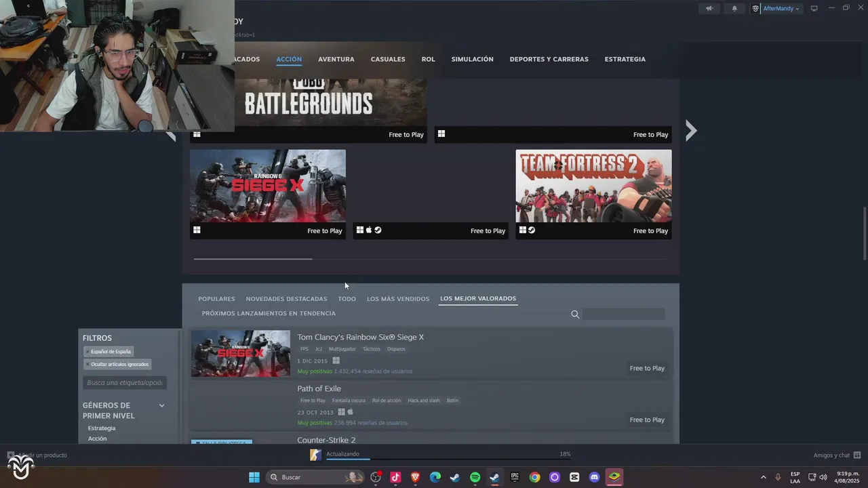Image resolution: width=868 pixels, height=488 pixels.
Task: Open the AfterMandy account dropdown
Action: [x=781, y=9]
